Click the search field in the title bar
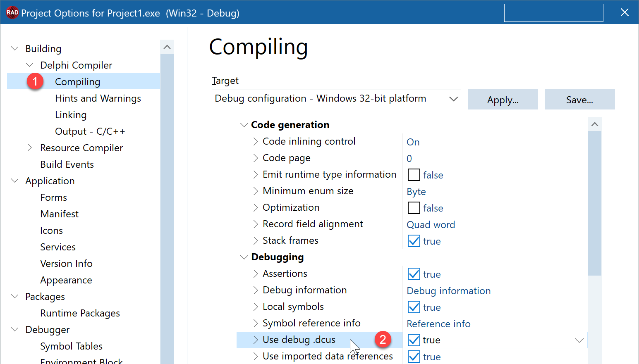The height and width of the screenshot is (364, 639). 553,12
